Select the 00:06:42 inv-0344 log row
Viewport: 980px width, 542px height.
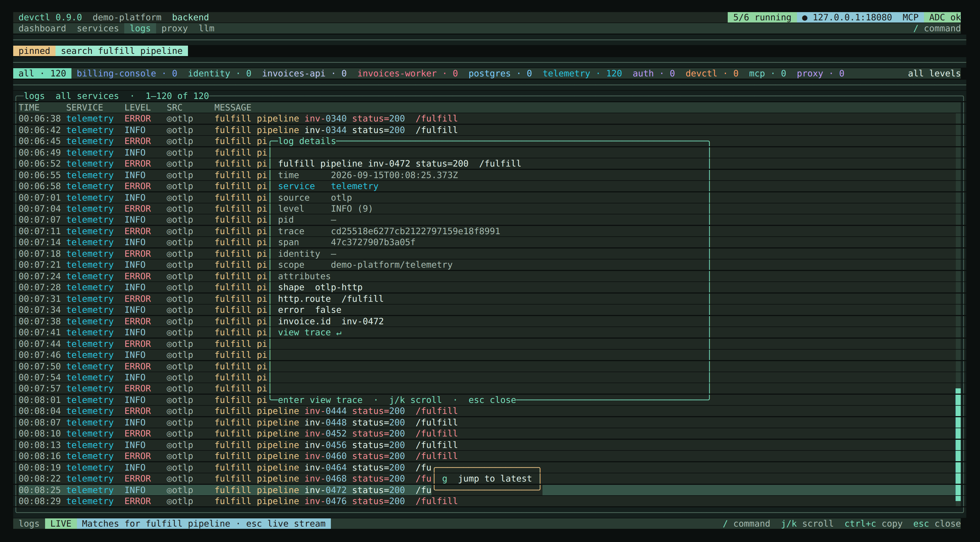click(x=487, y=130)
